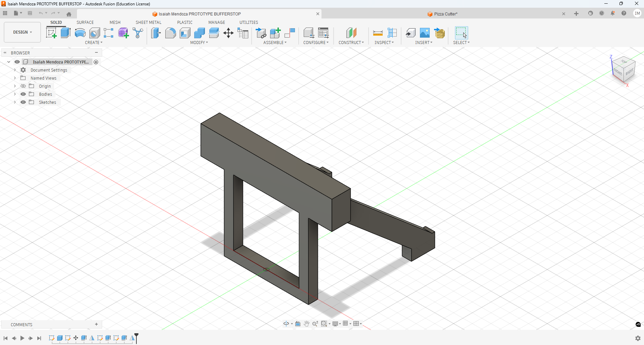Open the INSPECT dropdown menu
This screenshot has height=345, width=644.
point(384,43)
